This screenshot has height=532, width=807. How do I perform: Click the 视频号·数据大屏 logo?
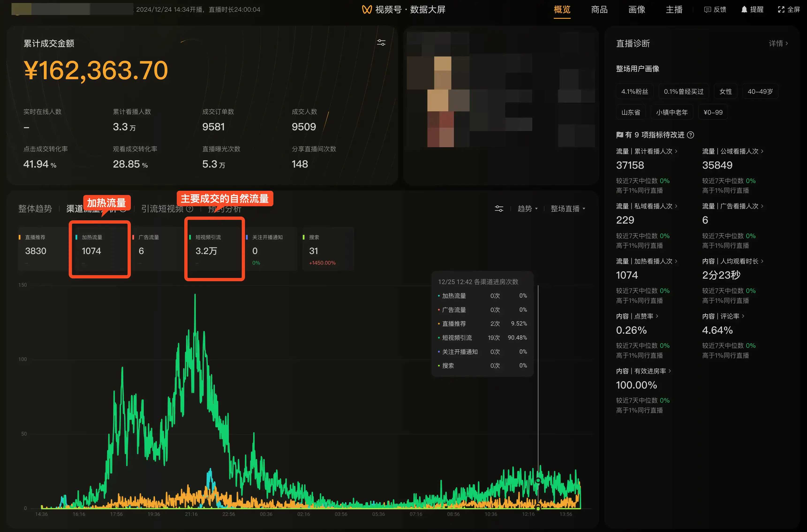click(x=403, y=10)
